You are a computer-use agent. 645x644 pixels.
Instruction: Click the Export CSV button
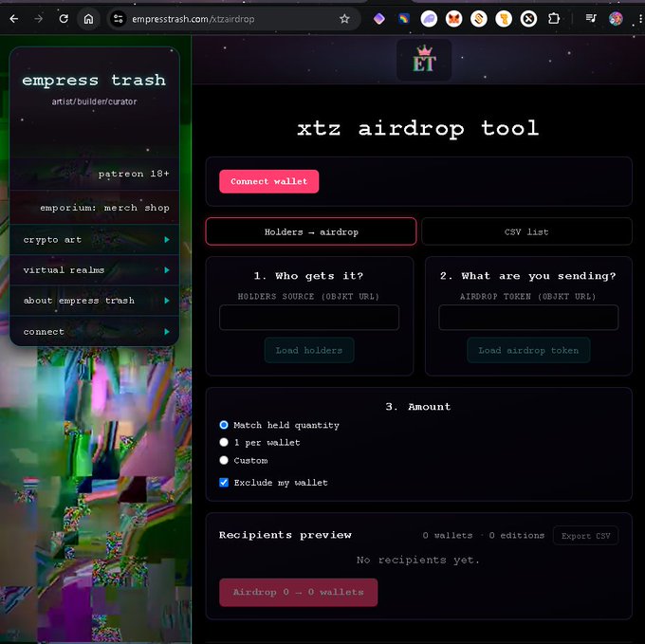click(586, 536)
